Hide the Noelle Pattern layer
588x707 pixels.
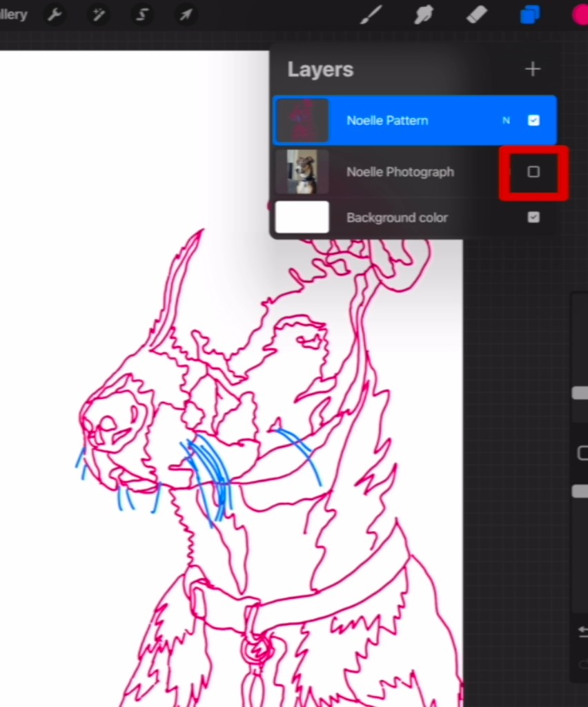pyautogui.click(x=533, y=120)
